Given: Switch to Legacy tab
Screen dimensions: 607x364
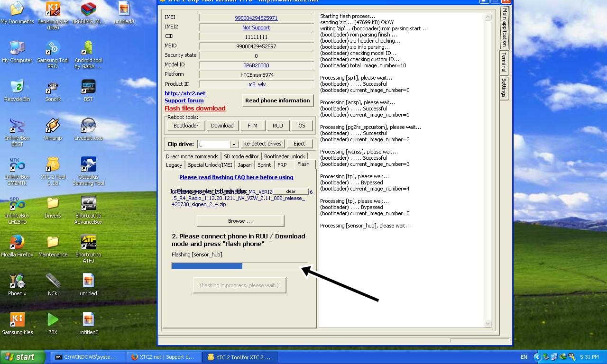Looking at the screenshot, I should click(x=174, y=165).
